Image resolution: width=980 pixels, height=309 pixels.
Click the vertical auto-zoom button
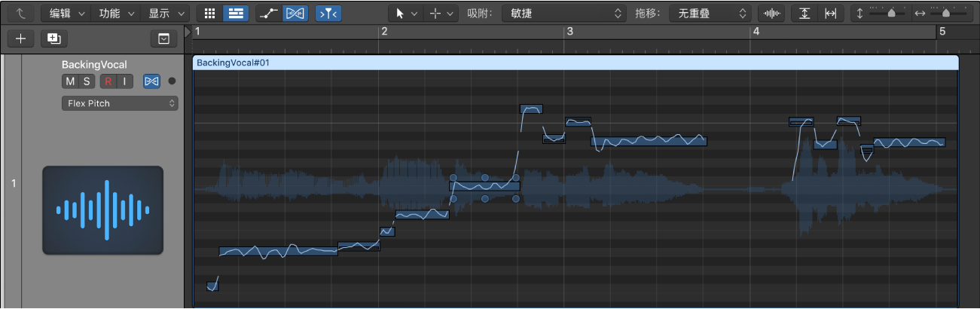pos(804,13)
